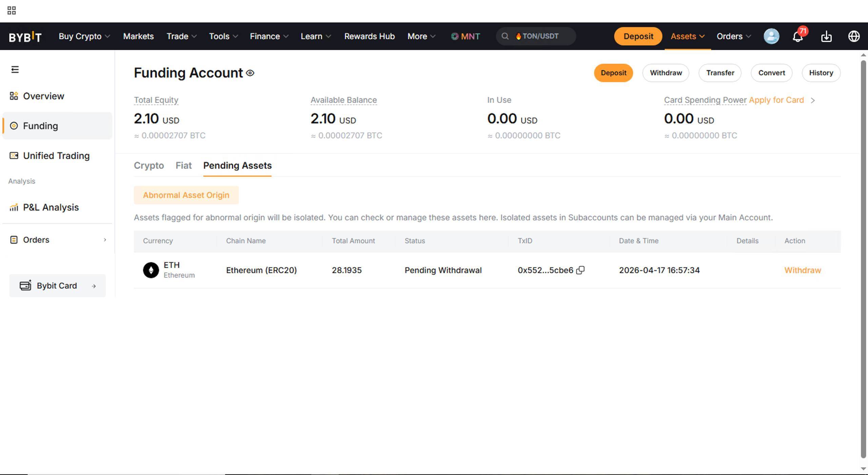Image resolution: width=868 pixels, height=475 pixels.
Task: Click the Transfer button
Action: tap(720, 73)
